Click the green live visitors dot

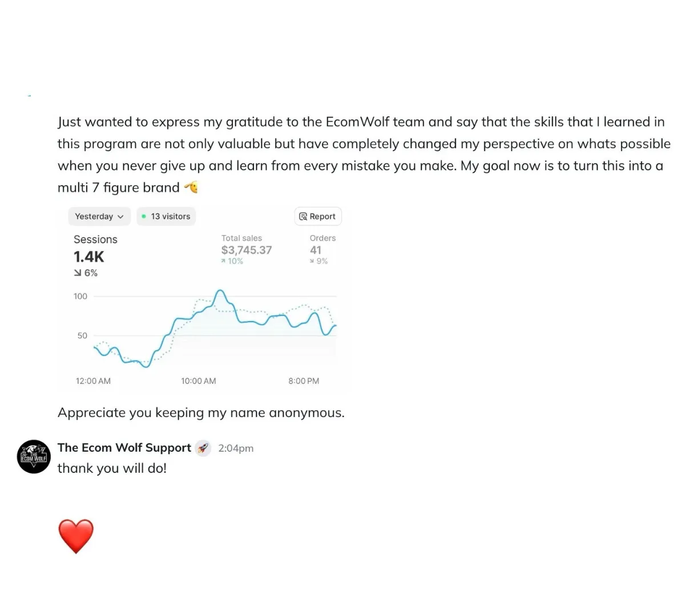[x=144, y=216]
